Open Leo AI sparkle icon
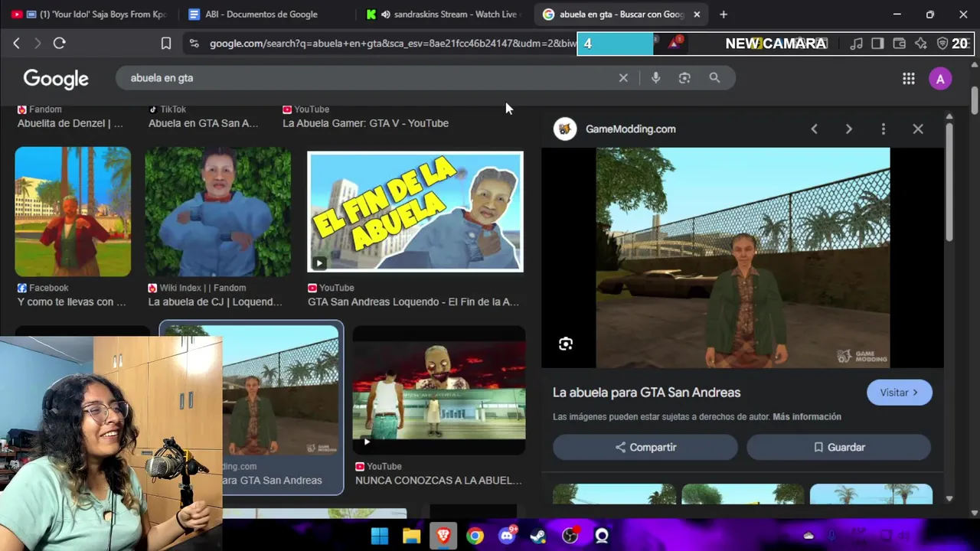This screenshot has height=551, width=980. click(x=921, y=44)
